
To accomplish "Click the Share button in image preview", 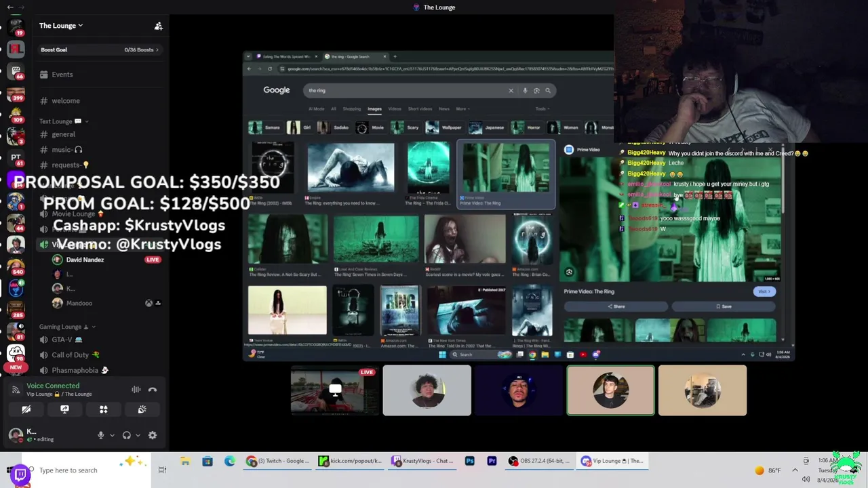I will (616, 306).
